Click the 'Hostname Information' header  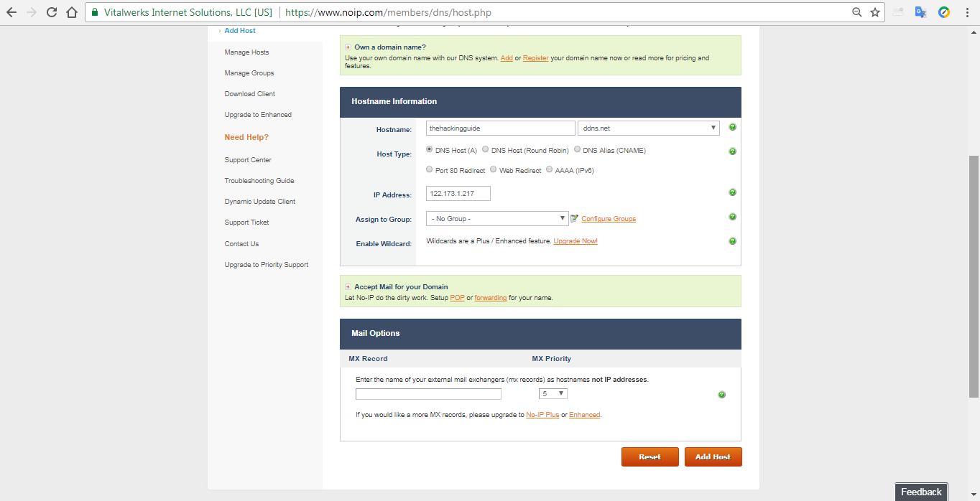pyautogui.click(x=394, y=101)
